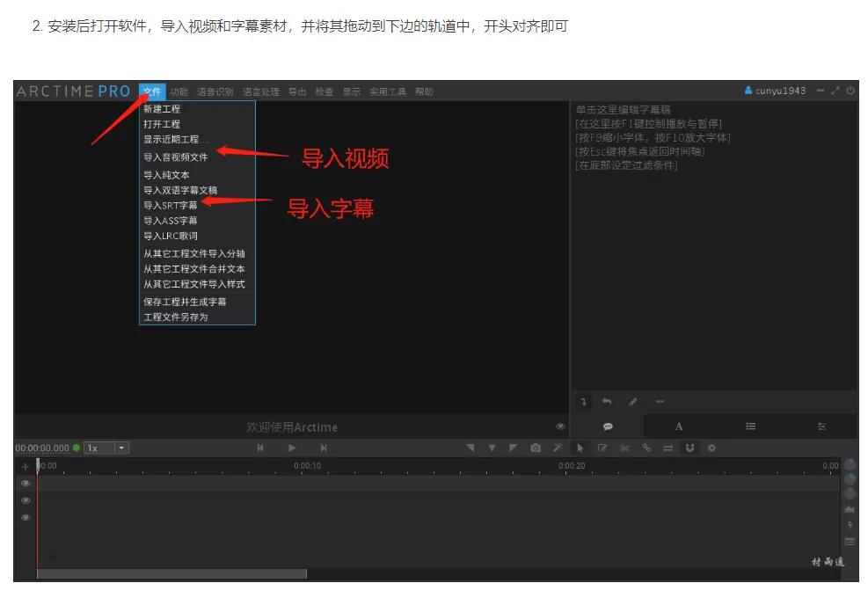This screenshot has height=605, width=868.
Task: Open the 实用工具 menu
Action: tap(388, 91)
